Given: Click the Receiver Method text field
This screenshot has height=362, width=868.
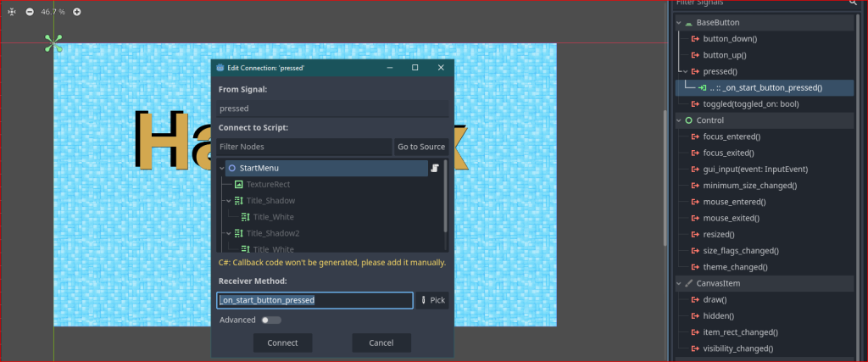Looking at the screenshot, I should pos(314,300).
